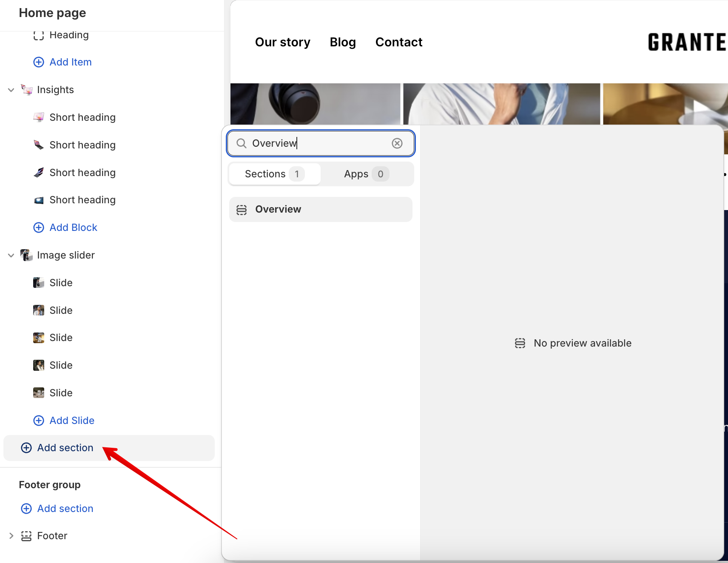This screenshot has height=563, width=728.
Task: Open the Blog navigation link
Action: 343,42
